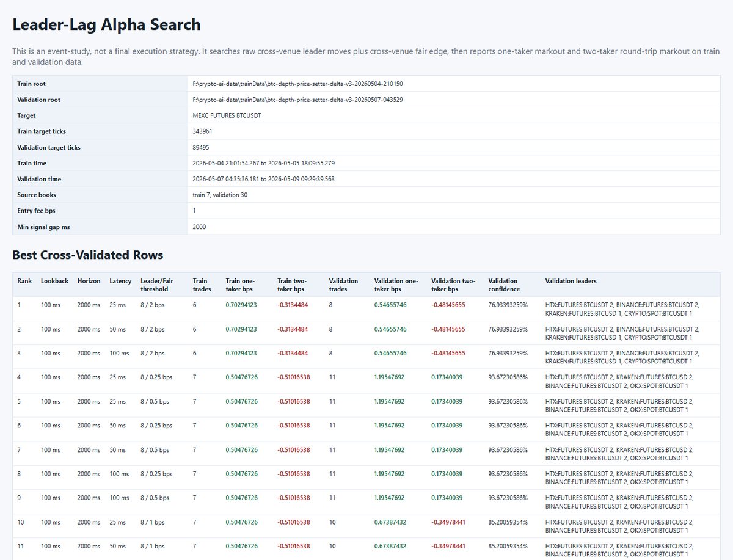The height and width of the screenshot is (560, 733).
Task: Click the 'train 7, validation 30' source books value
Action: 220,195
